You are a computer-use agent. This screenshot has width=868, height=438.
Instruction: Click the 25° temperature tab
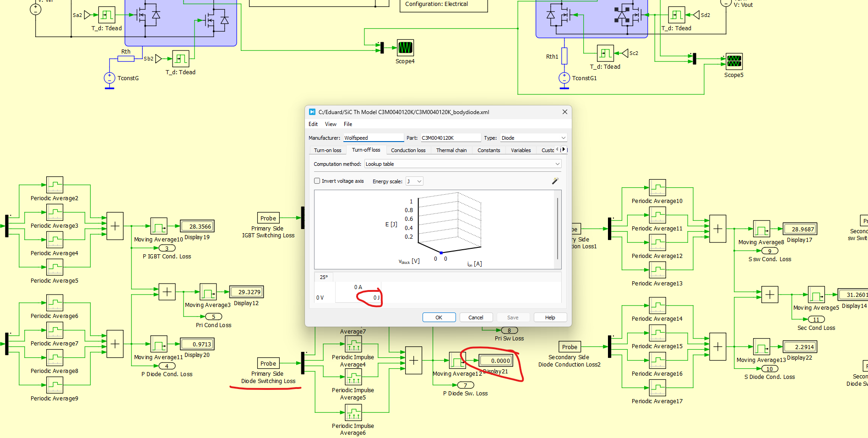(x=324, y=277)
